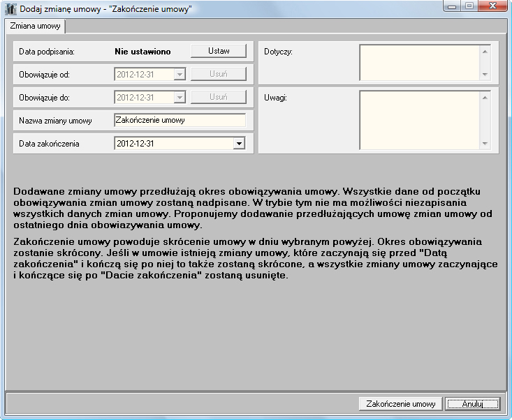Click the Data podpisania label
512x420 pixels.
point(47,52)
